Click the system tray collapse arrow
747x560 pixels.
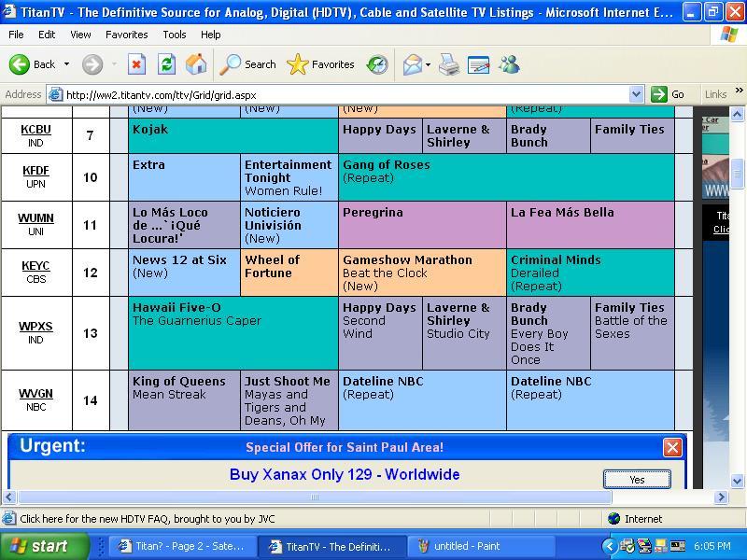(x=609, y=546)
